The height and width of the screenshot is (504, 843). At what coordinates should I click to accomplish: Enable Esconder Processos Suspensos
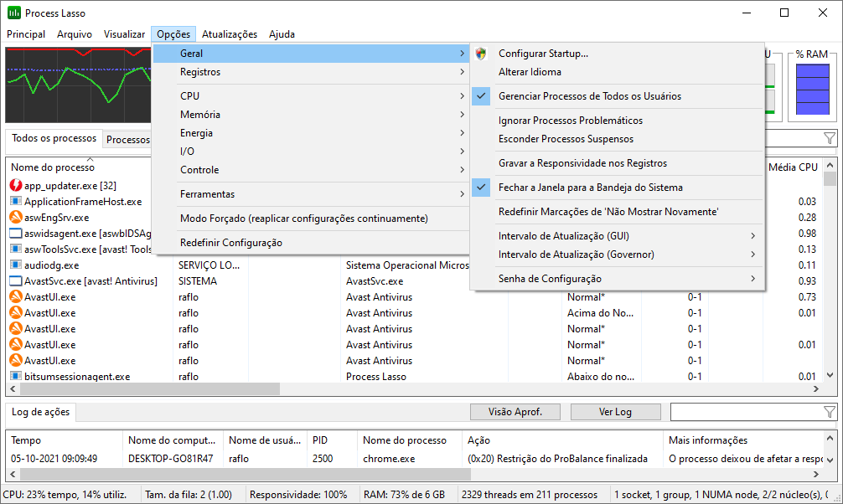tap(618, 139)
